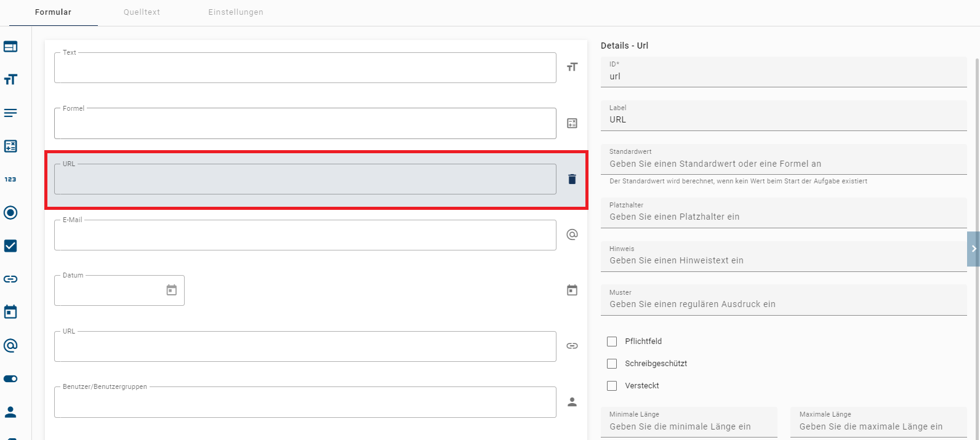Open the date picker inside the Datum field
The width and height of the screenshot is (980, 440).
[x=171, y=290]
